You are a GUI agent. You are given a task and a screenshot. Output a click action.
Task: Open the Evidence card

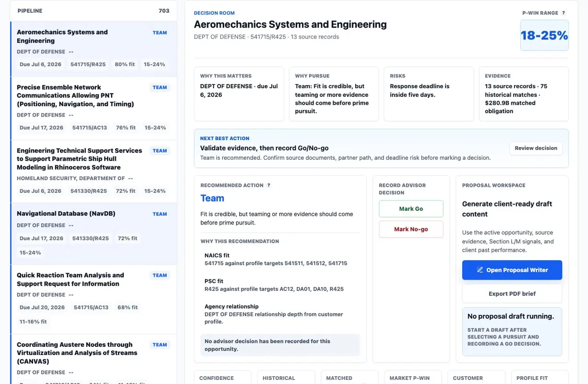[x=524, y=94]
